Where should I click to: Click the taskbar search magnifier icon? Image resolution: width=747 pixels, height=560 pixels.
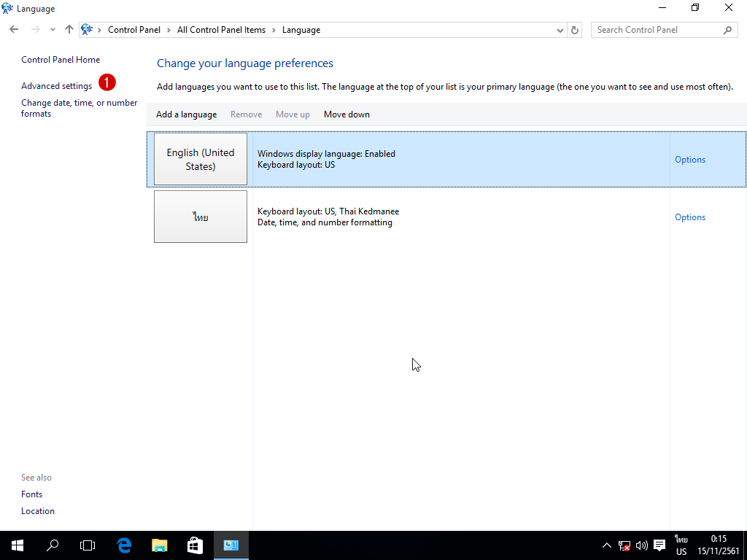[53, 545]
